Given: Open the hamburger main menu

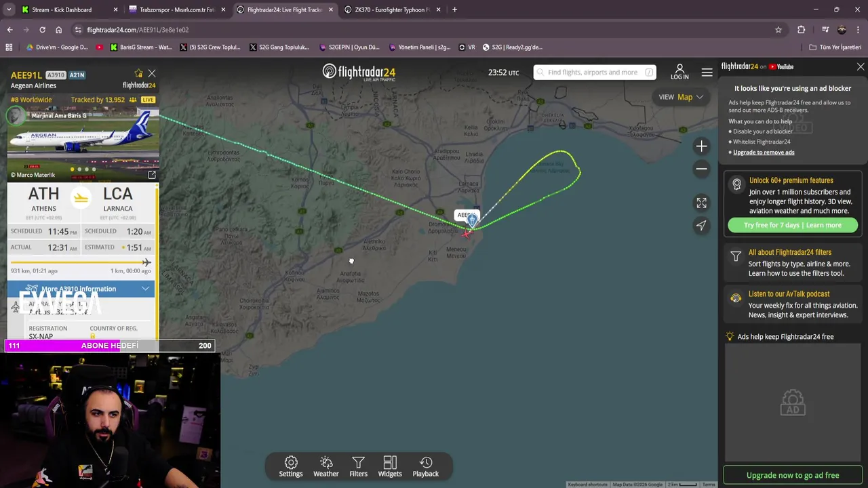Looking at the screenshot, I should [707, 72].
